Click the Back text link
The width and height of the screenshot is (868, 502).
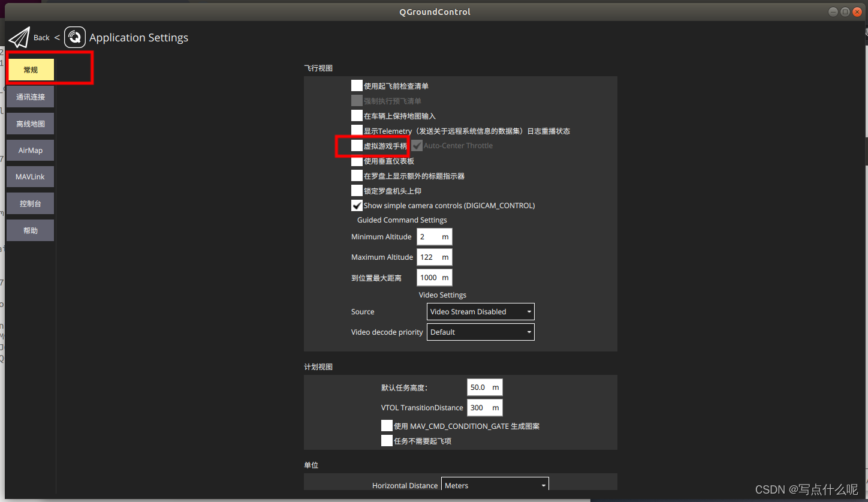(41, 38)
